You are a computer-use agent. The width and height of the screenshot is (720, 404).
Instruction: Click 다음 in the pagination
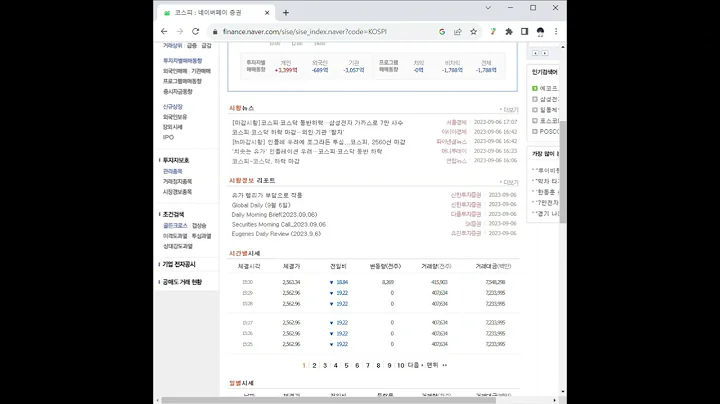click(x=415, y=365)
